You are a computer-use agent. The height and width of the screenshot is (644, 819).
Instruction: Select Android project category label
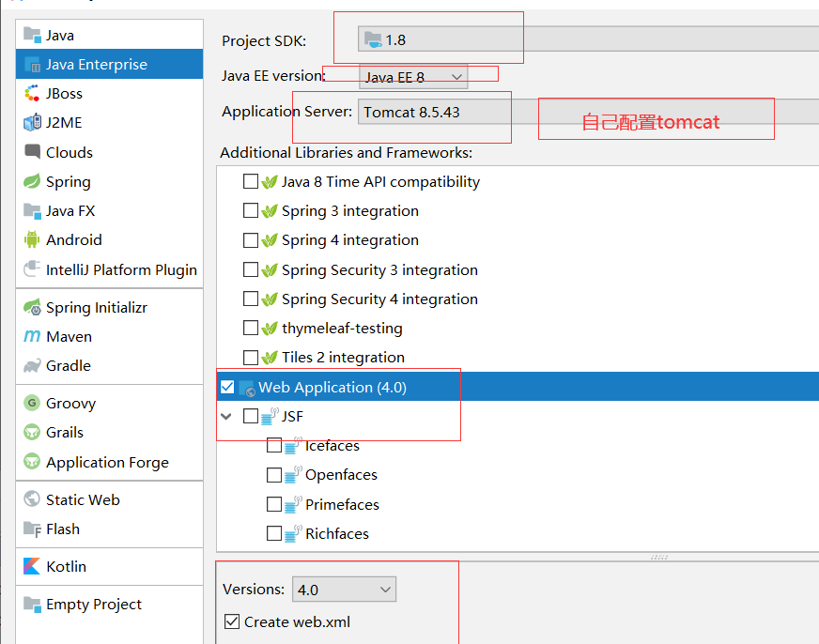pyautogui.click(x=74, y=239)
